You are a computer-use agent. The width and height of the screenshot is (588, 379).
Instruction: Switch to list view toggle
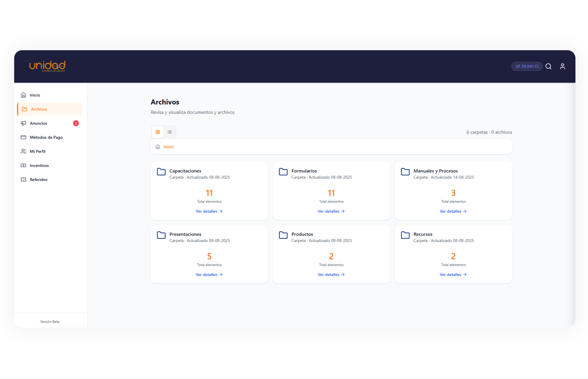[x=169, y=132]
